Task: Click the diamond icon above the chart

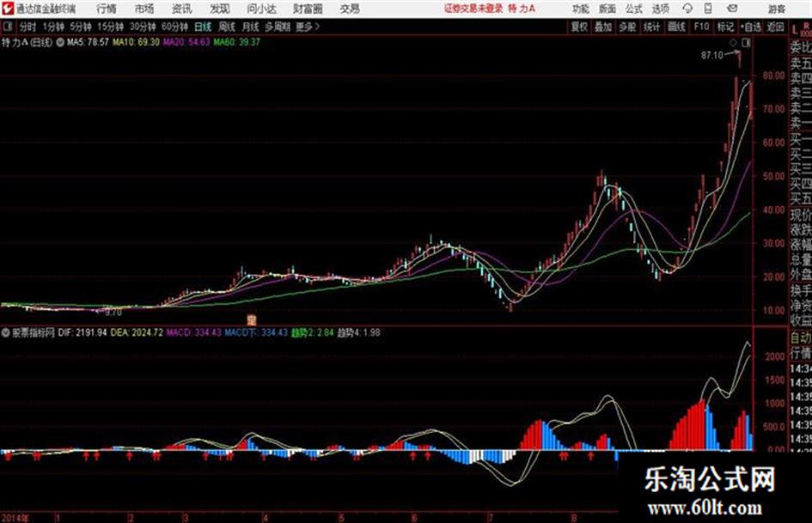Action: 733,43
